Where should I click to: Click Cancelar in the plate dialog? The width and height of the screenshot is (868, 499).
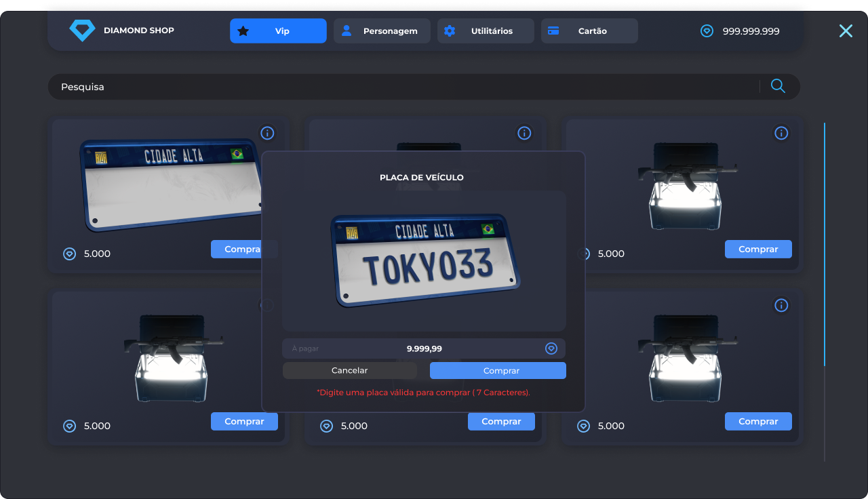click(350, 370)
